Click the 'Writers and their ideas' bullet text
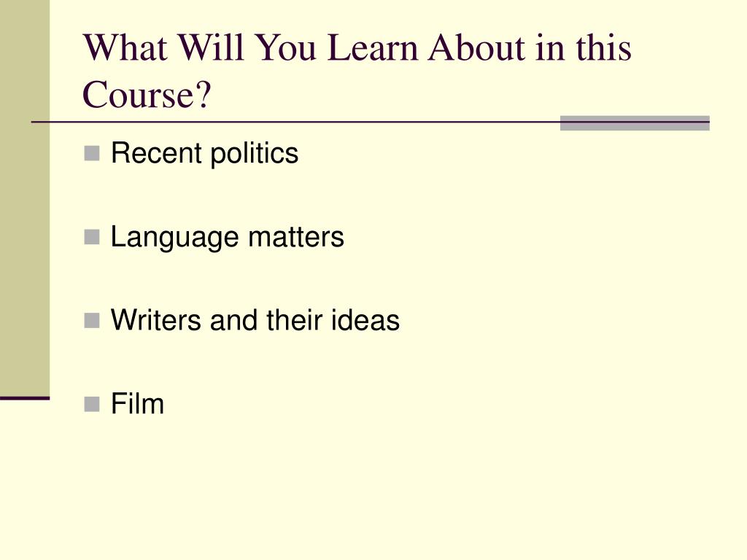 (255, 320)
